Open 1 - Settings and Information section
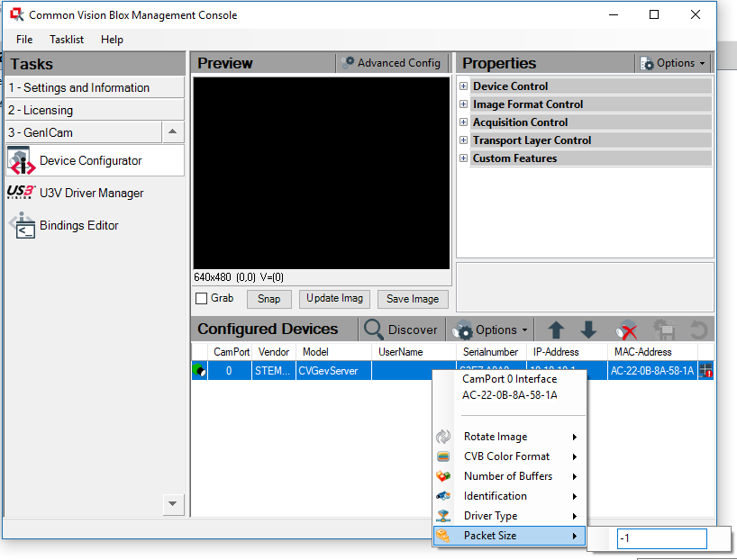This screenshot has width=737, height=560. coord(95,87)
